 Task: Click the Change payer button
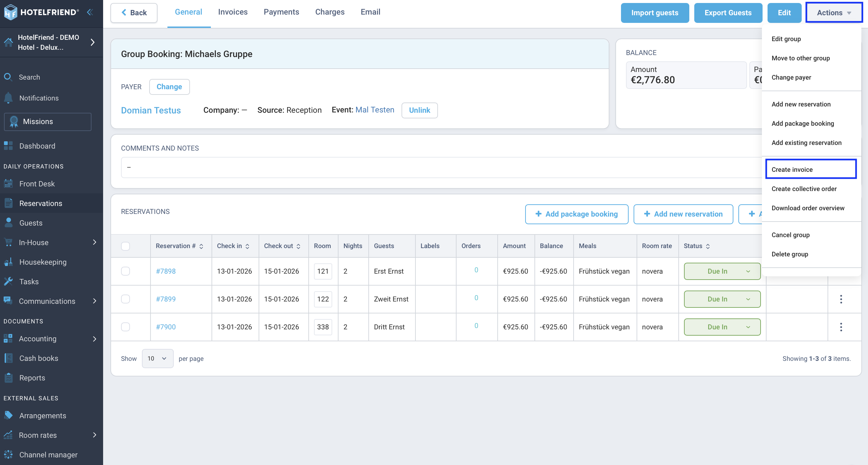click(169, 87)
